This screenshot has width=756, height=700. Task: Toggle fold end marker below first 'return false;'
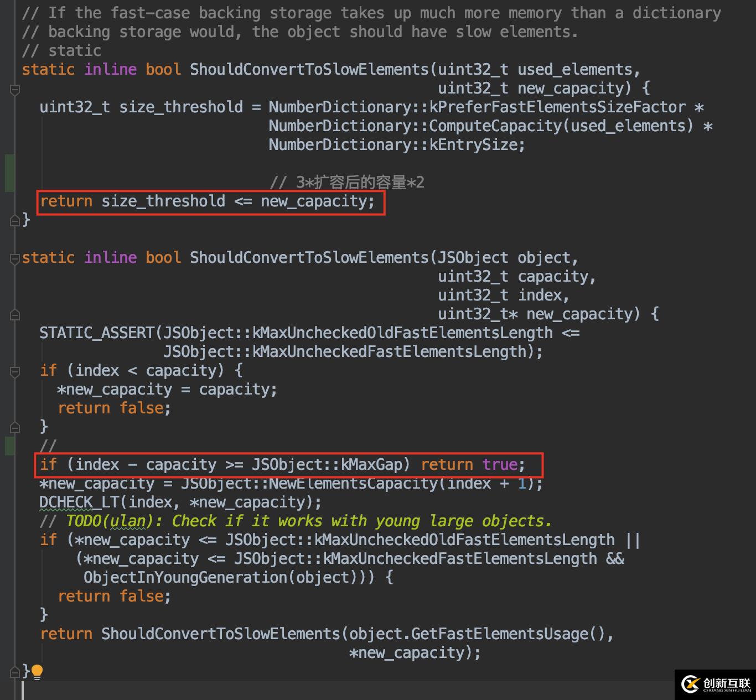[15, 427]
